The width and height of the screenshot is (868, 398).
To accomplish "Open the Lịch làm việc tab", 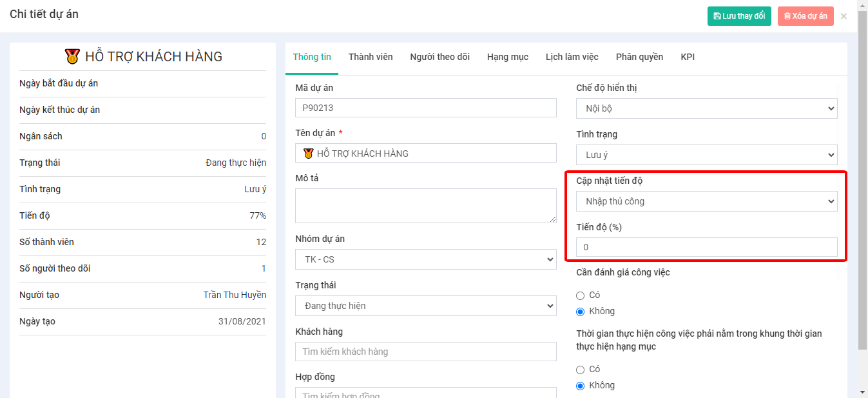I will point(572,57).
